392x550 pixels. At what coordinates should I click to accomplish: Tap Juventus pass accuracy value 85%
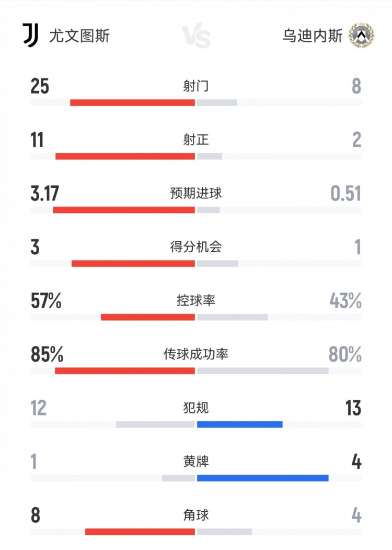[x=47, y=355]
